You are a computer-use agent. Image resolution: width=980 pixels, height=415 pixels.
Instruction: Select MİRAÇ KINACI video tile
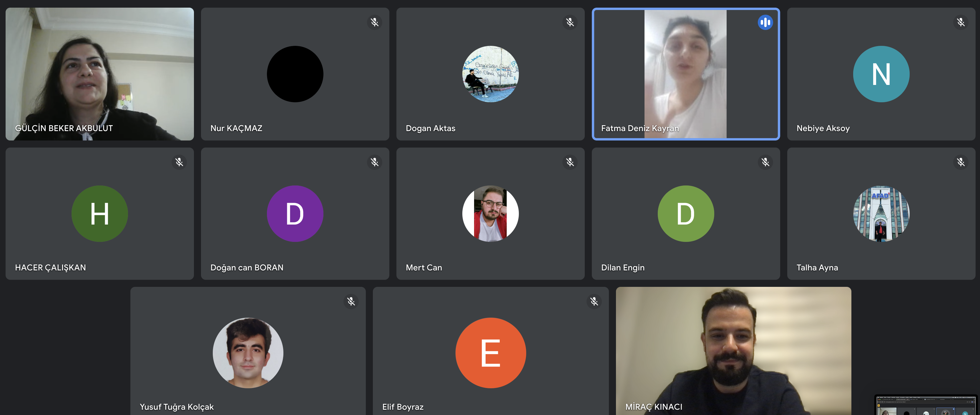click(733, 350)
